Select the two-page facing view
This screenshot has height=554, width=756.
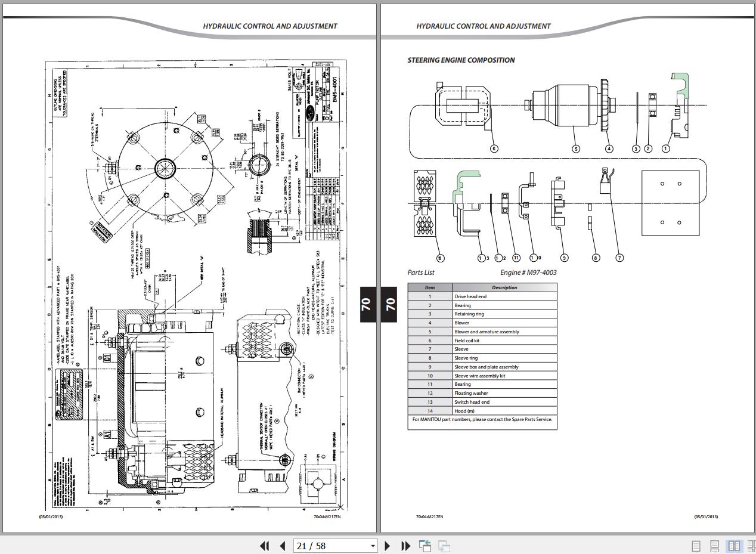tap(734, 546)
